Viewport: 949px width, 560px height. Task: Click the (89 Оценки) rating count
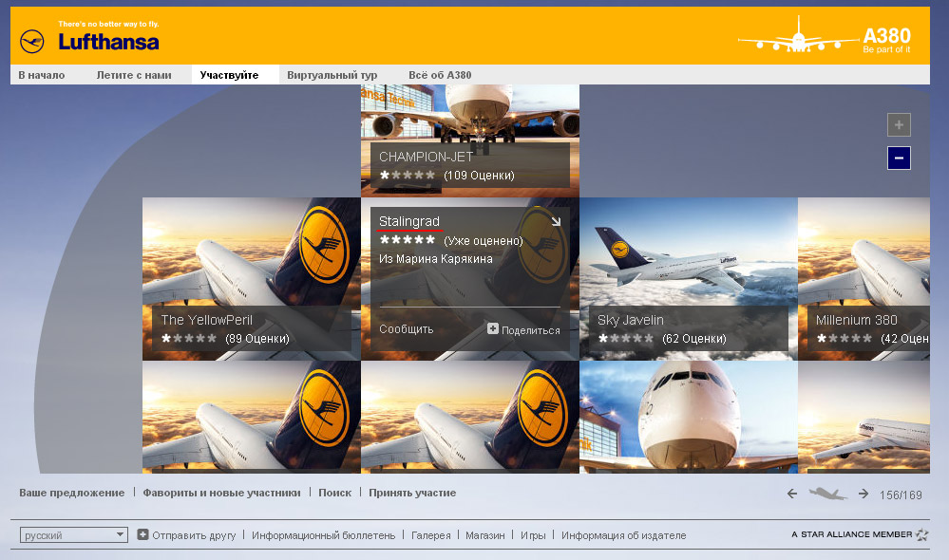point(257,339)
